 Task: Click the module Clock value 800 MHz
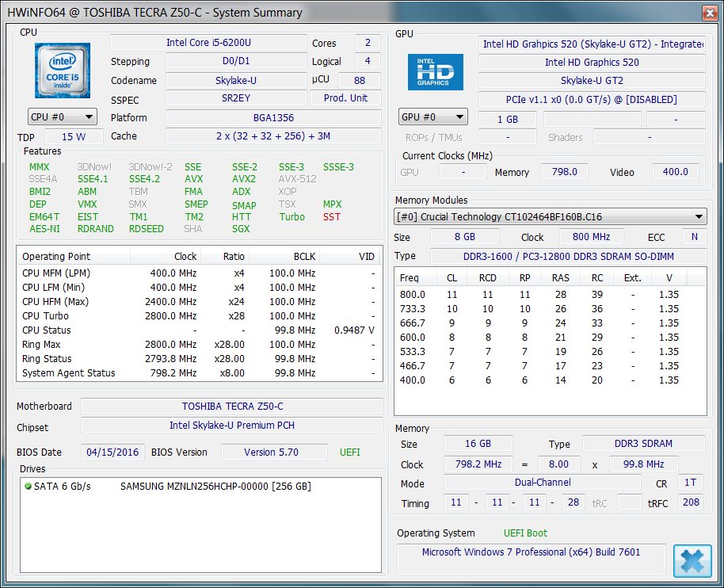(x=592, y=237)
